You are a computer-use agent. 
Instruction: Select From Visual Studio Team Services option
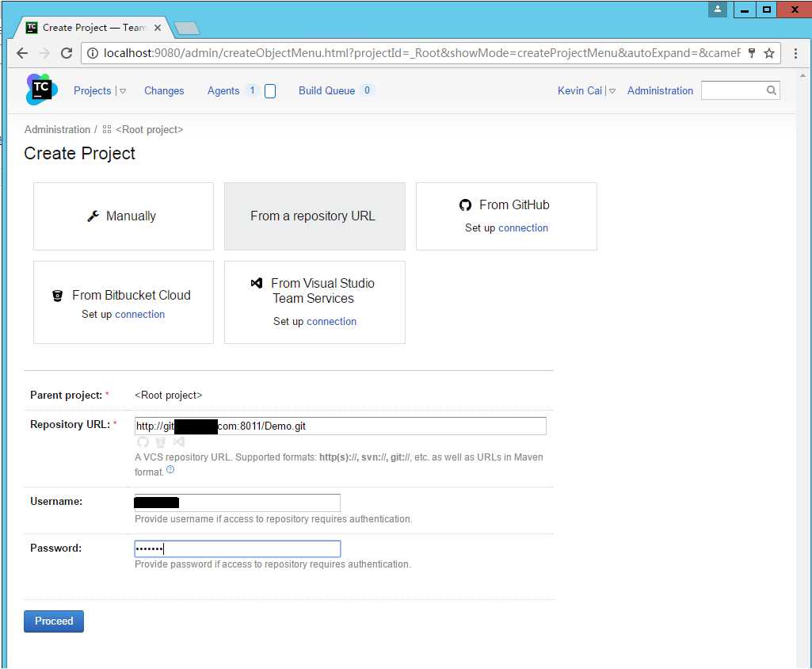point(315,302)
